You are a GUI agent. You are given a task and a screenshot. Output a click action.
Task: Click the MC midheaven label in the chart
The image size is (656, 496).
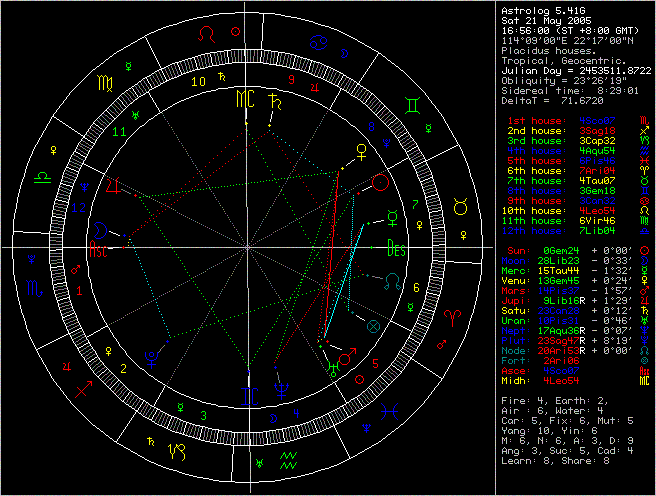[x=246, y=99]
